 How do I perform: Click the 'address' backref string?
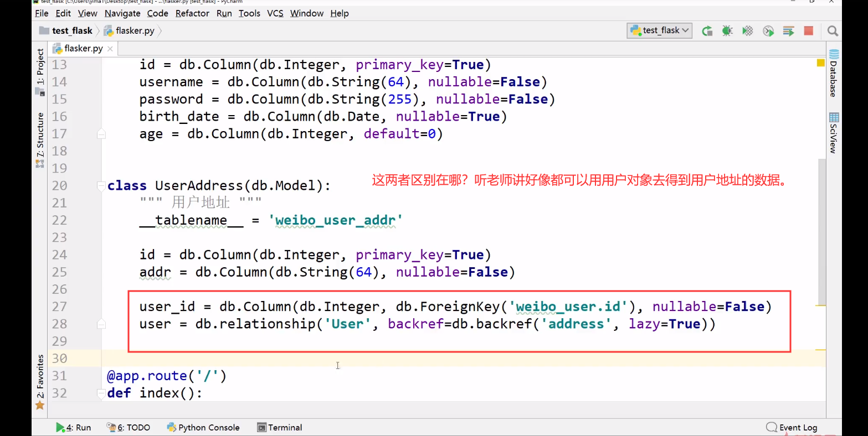coord(576,324)
